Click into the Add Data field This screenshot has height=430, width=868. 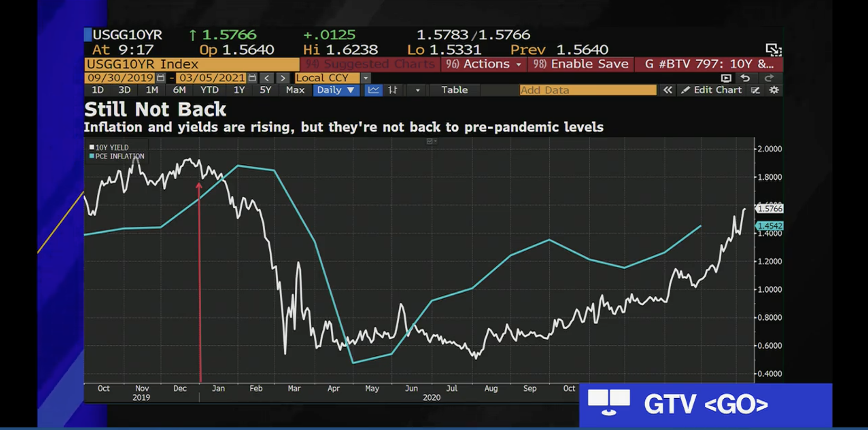click(587, 90)
